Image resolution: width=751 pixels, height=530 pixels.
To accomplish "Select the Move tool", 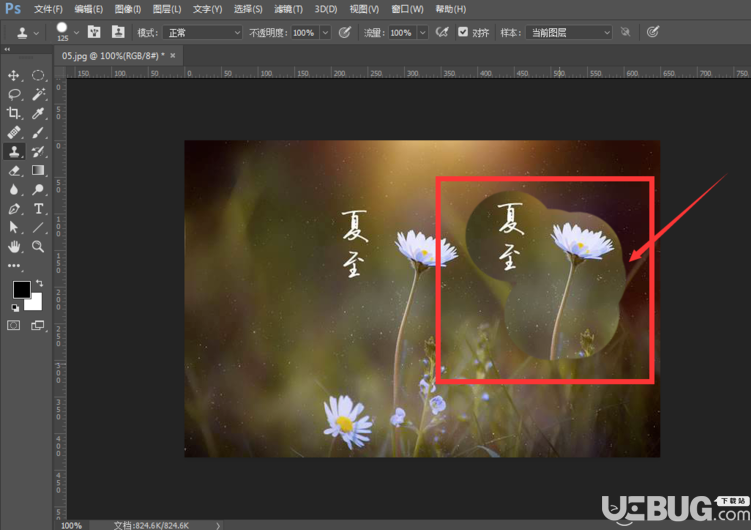I will point(13,75).
